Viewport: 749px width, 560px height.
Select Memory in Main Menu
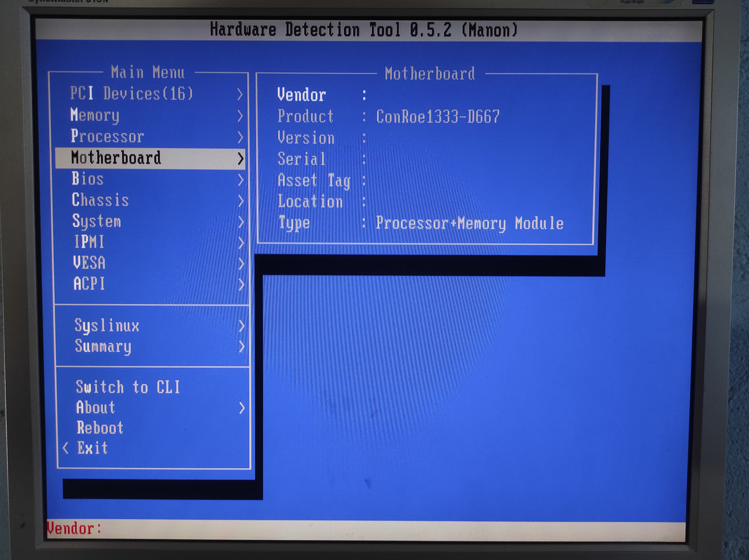pyautogui.click(x=95, y=115)
